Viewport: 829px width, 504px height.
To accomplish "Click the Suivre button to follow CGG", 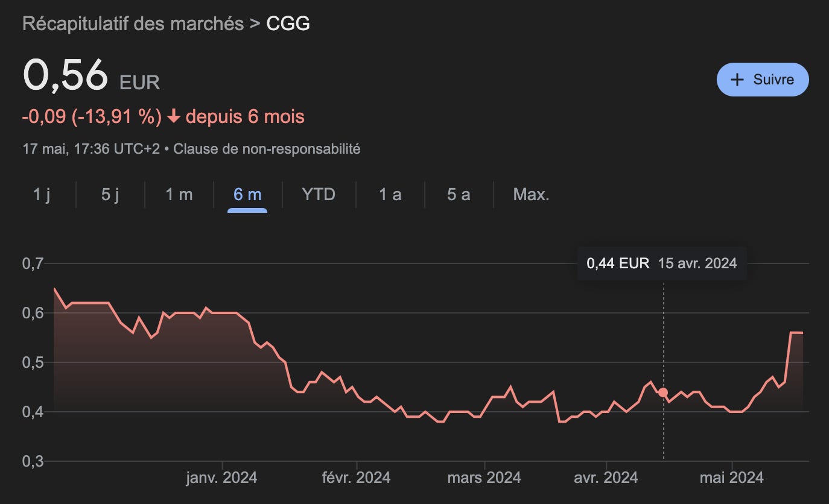I will click(762, 79).
